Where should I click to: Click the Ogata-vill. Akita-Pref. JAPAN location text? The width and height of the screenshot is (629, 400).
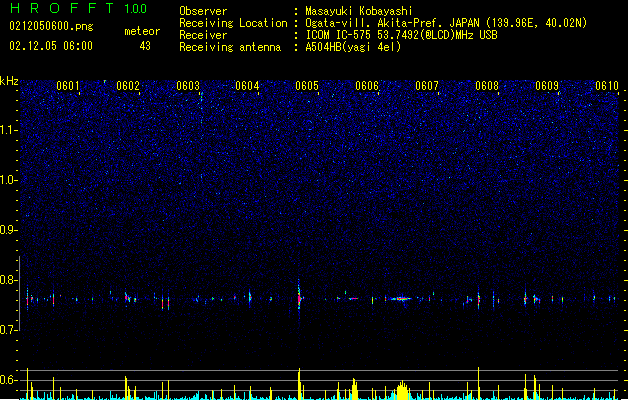click(x=446, y=23)
